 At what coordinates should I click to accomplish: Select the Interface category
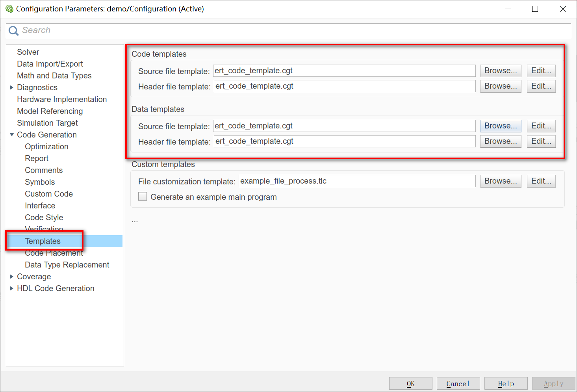click(40, 205)
